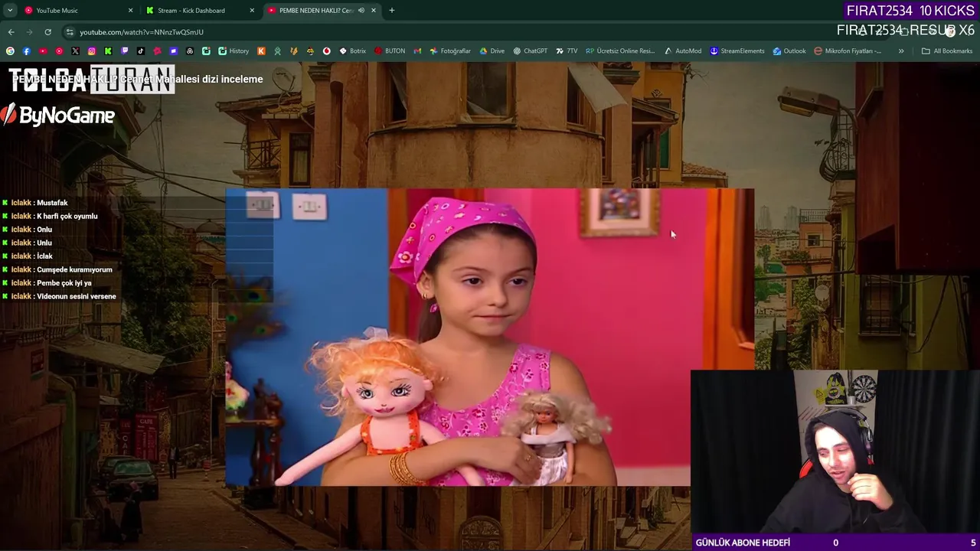The height and width of the screenshot is (551, 980).
Task: Open the 7TV bookmark
Action: pyautogui.click(x=567, y=51)
